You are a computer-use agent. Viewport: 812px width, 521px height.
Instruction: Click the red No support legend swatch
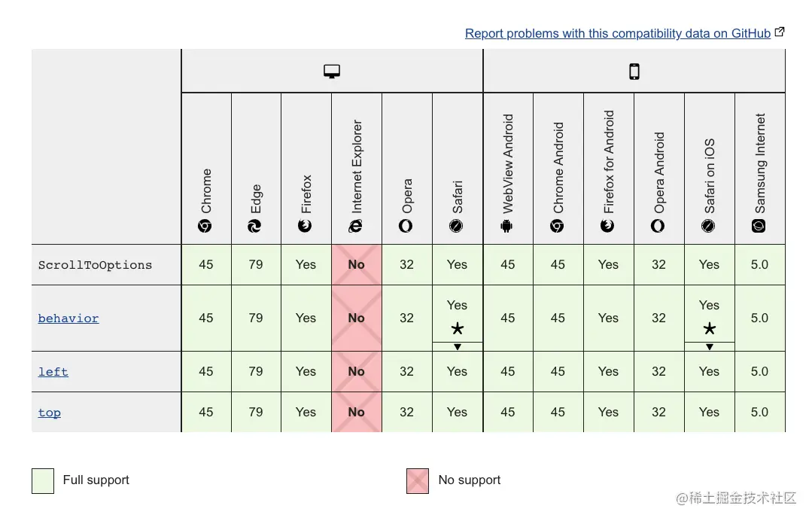point(418,480)
